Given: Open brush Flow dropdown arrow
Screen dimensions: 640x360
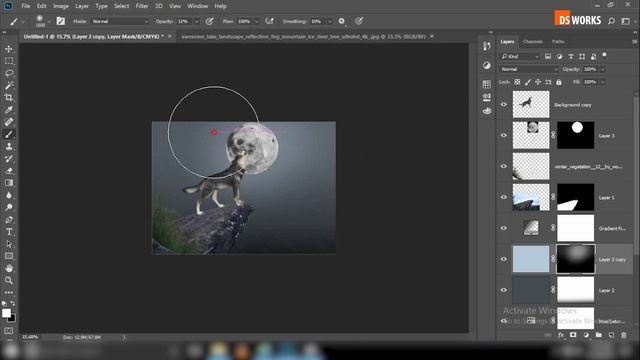Looking at the screenshot, I should (x=256, y=21).
